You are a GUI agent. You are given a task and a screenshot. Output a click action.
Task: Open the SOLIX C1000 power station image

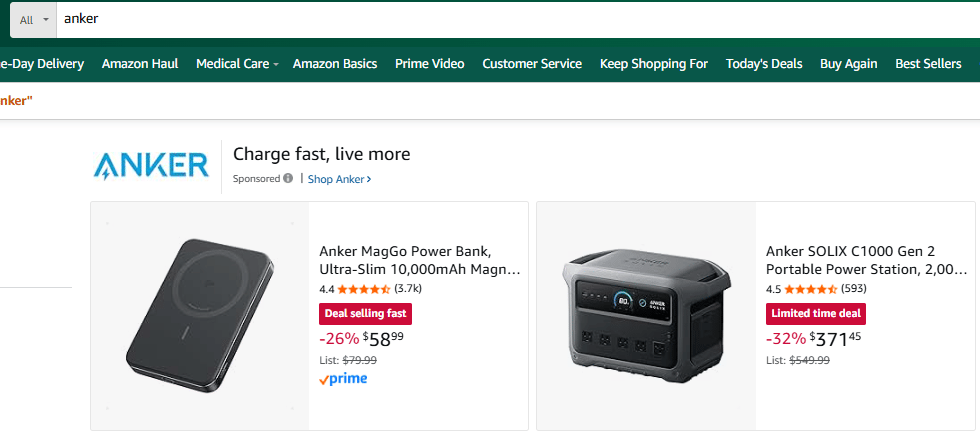pyautogui.click(x=645, y=315)
